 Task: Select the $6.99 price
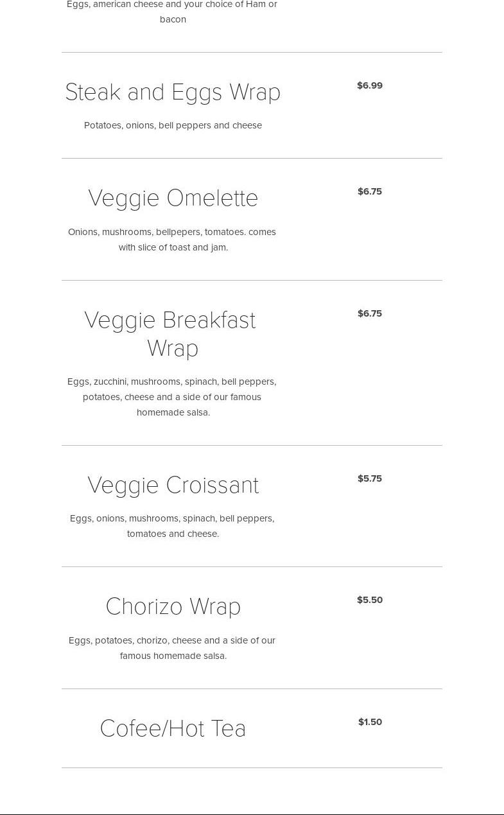click(x=370, y=85)
